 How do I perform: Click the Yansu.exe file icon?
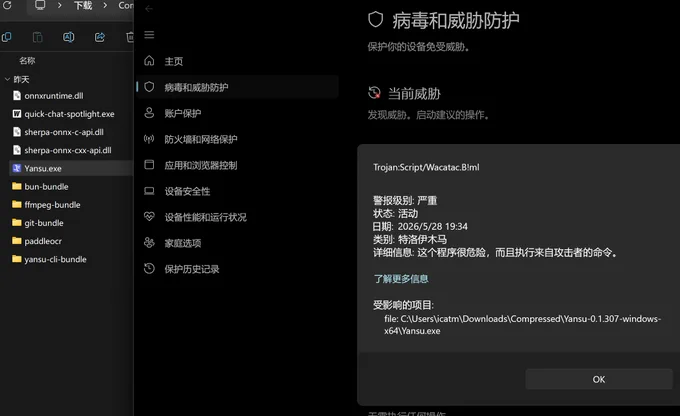click(x=17, y=168)
